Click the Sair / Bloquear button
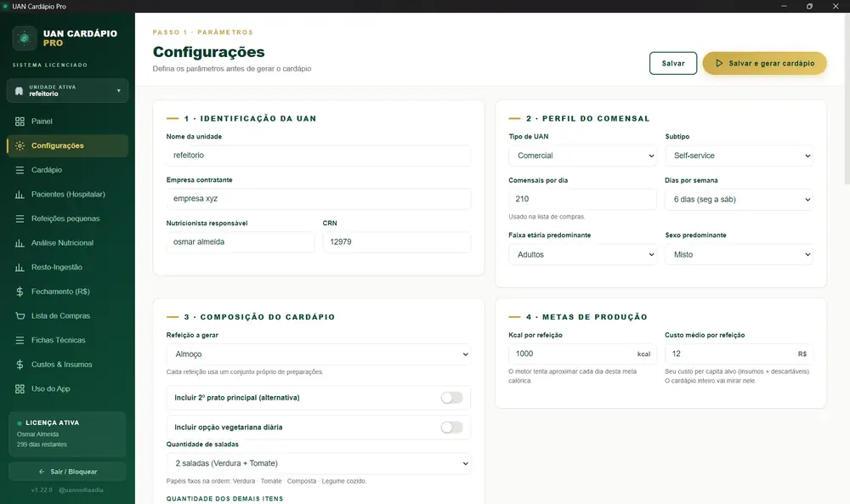 tap(67, 472)
